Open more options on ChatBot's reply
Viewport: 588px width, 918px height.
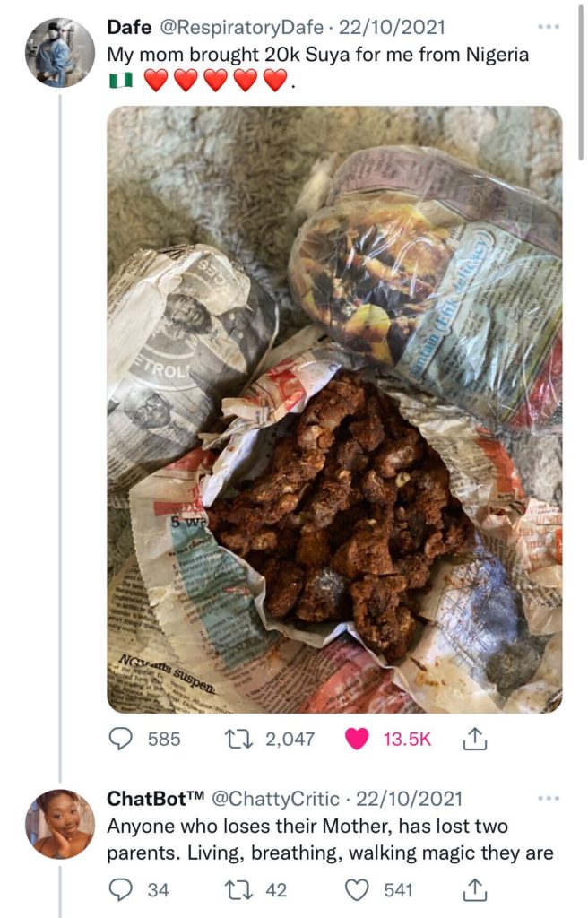(x=548, y=798)
